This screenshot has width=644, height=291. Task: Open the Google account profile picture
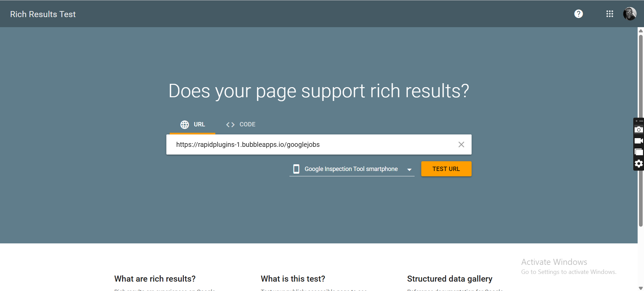click(630, 14)
